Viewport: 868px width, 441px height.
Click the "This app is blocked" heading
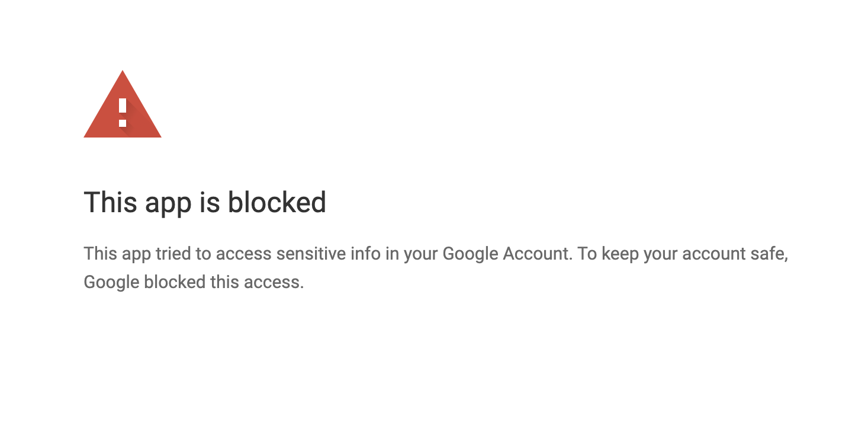click(x=205, y=203)
